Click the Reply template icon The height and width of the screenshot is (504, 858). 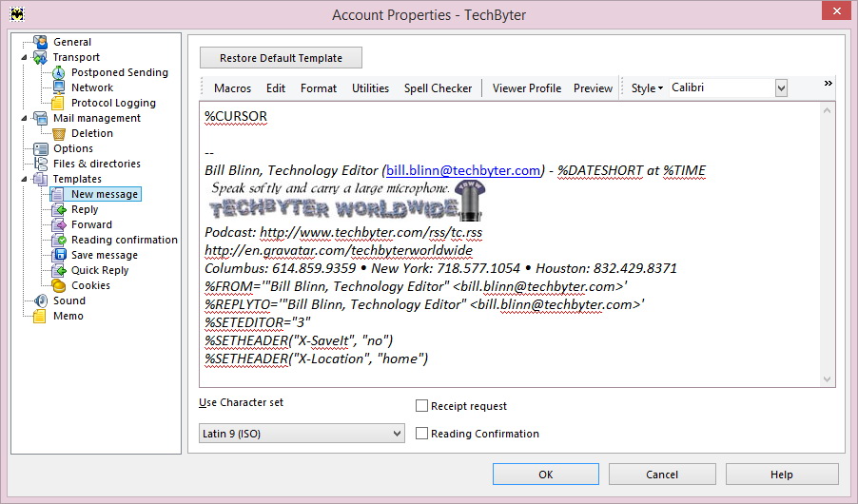tap(58, 209)
